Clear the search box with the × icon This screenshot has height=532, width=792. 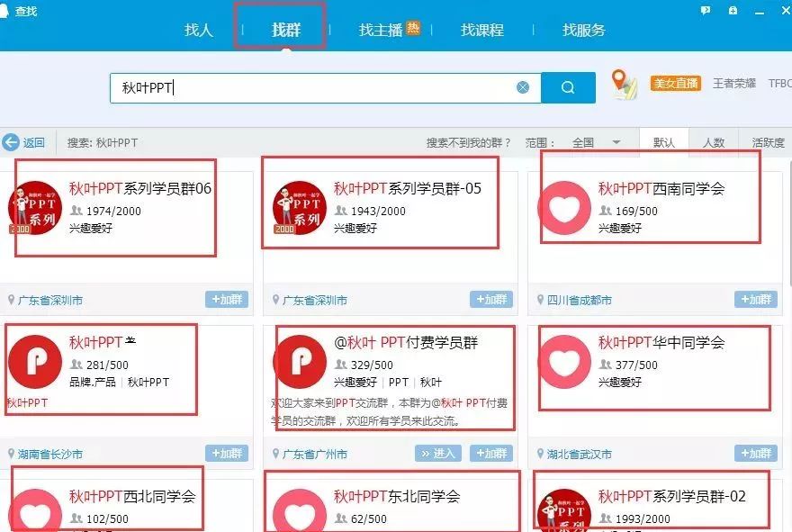[522, 86]
